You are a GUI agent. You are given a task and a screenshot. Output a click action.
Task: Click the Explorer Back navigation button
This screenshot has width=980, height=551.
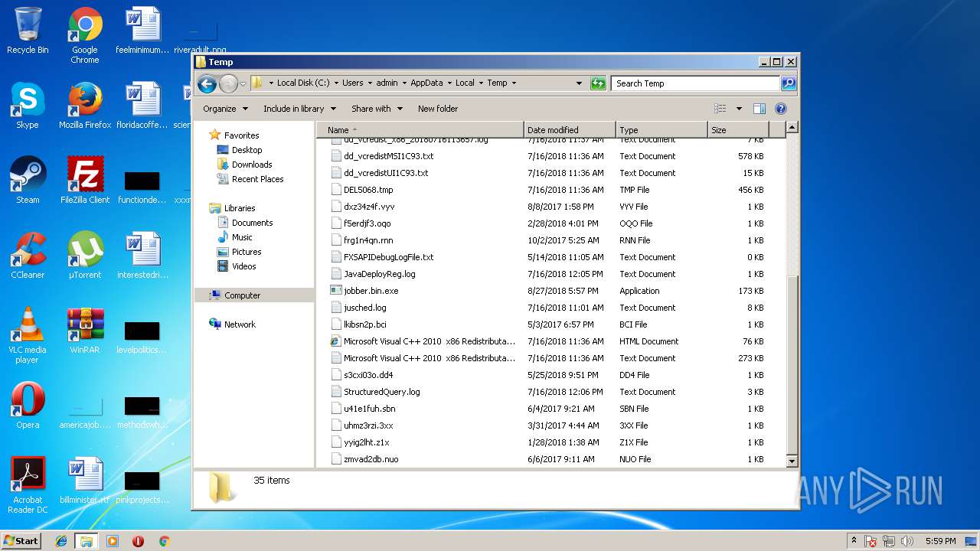[206, 83]
